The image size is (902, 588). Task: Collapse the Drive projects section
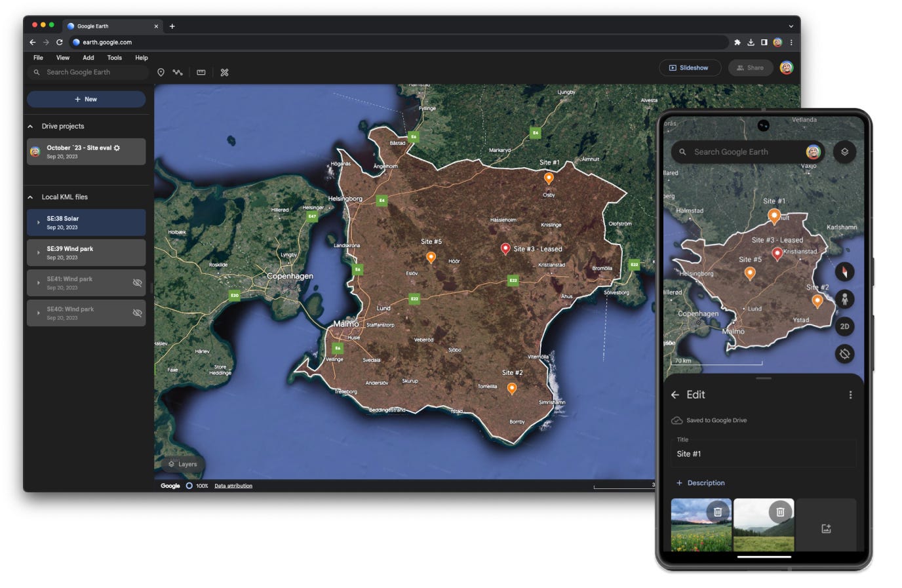[x=30, y=127]
